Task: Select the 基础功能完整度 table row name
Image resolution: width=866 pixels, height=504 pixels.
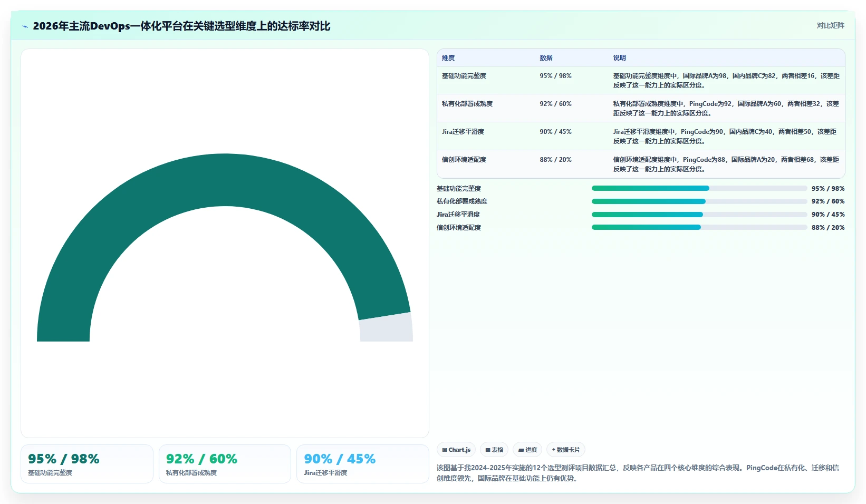Action: click(x=464, y=76)
